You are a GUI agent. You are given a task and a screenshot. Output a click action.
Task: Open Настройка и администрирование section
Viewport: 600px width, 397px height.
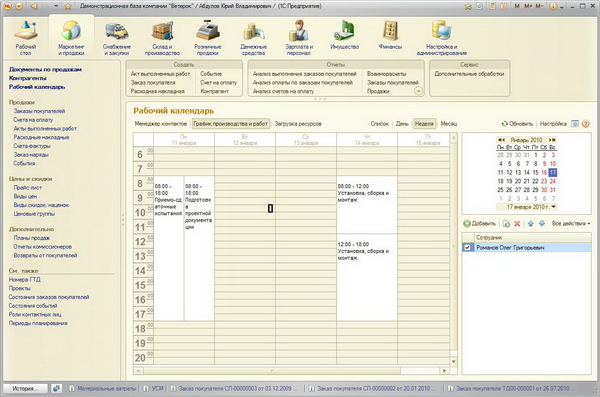click(442, 38)
